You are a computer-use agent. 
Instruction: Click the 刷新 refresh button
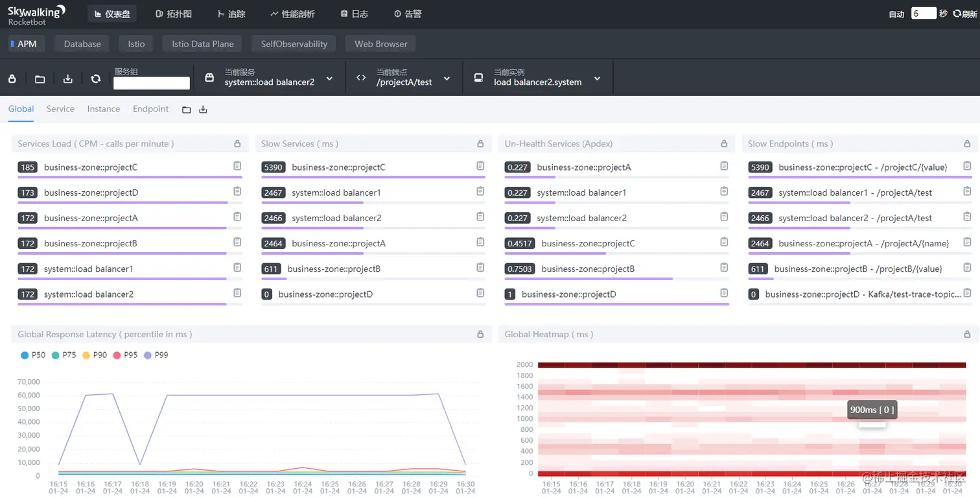click(x=965, y=14)
